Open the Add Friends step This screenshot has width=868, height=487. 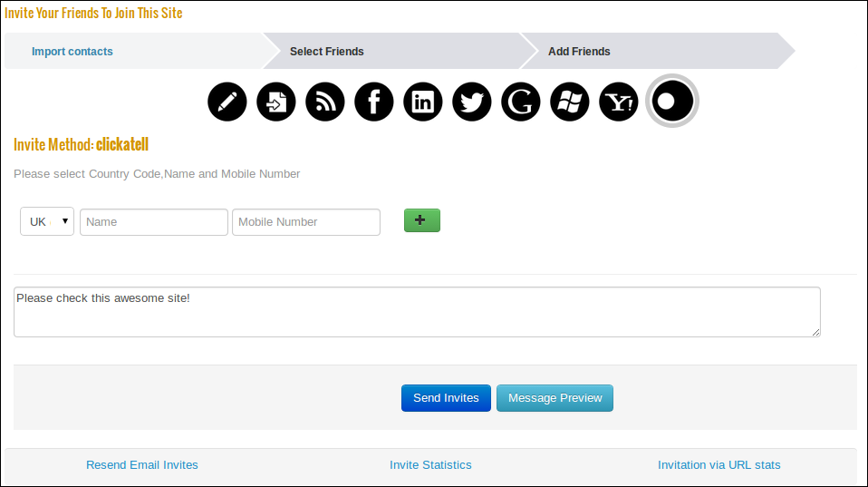pos(579,52)
